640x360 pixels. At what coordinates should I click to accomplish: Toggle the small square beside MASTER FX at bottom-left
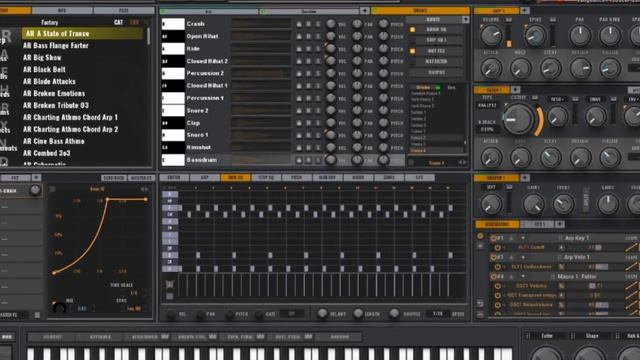tap(37, 315)
